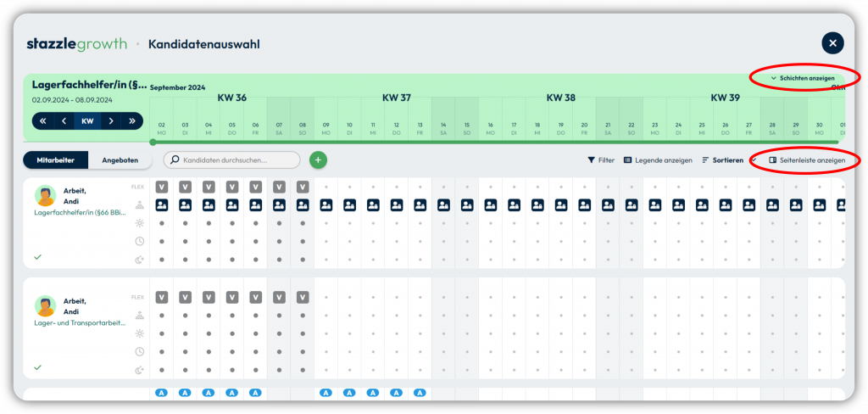
Task: Click the V badge on 03 DI in the Lager- und Transportarbeit row
Action: click(x=185, y=298)
